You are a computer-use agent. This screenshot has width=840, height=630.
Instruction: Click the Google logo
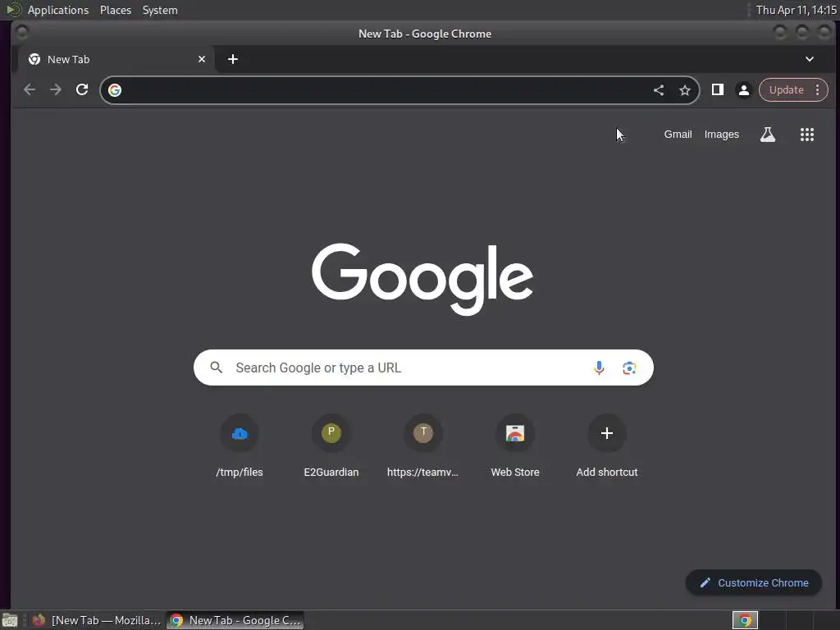[422, 279]
